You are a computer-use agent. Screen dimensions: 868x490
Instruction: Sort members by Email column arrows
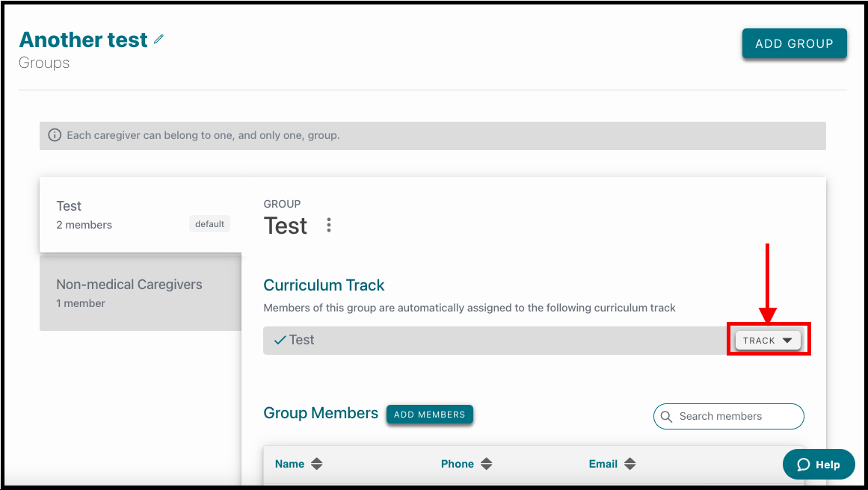(630, 464)
